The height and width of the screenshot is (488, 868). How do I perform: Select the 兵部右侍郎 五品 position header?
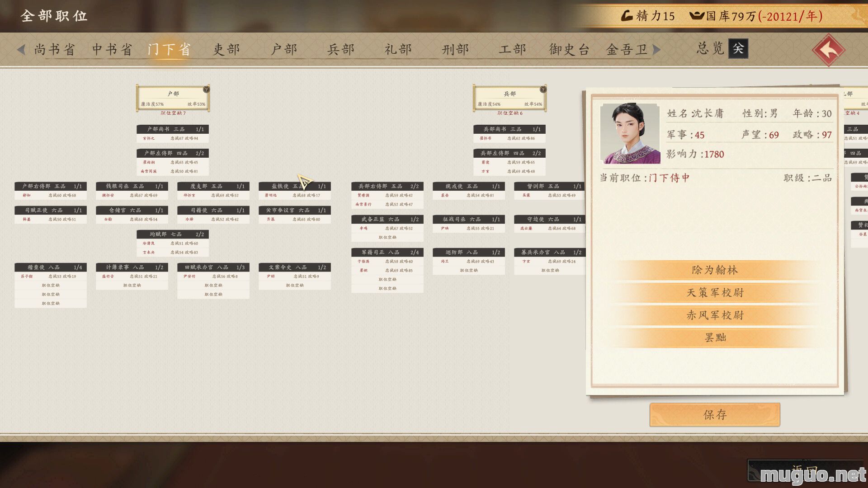[x=387, y=186]
